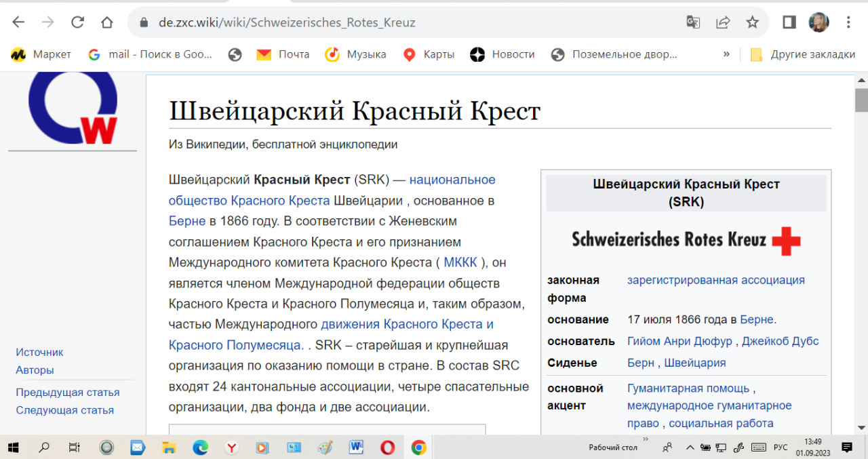
Task: Open the Новости bookmark
Action: click(x=502, y=55)
